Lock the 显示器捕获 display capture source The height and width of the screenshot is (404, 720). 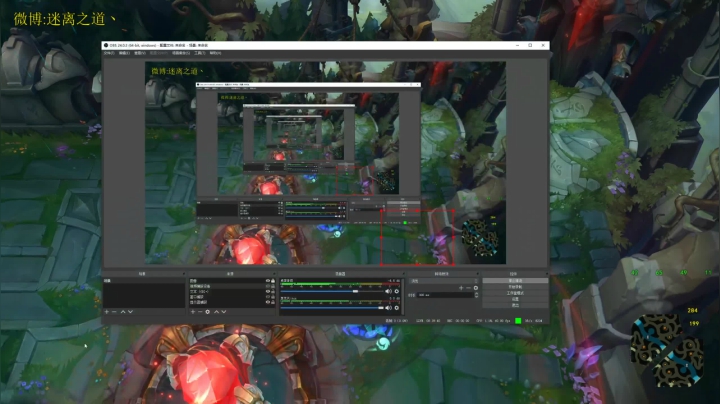click(273, 302)
